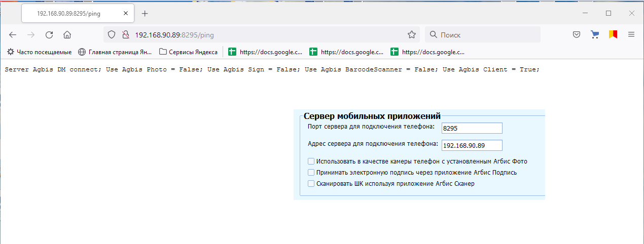
Task: Click the Порт сервера для подключения label
Action: (x=371, y=126)
